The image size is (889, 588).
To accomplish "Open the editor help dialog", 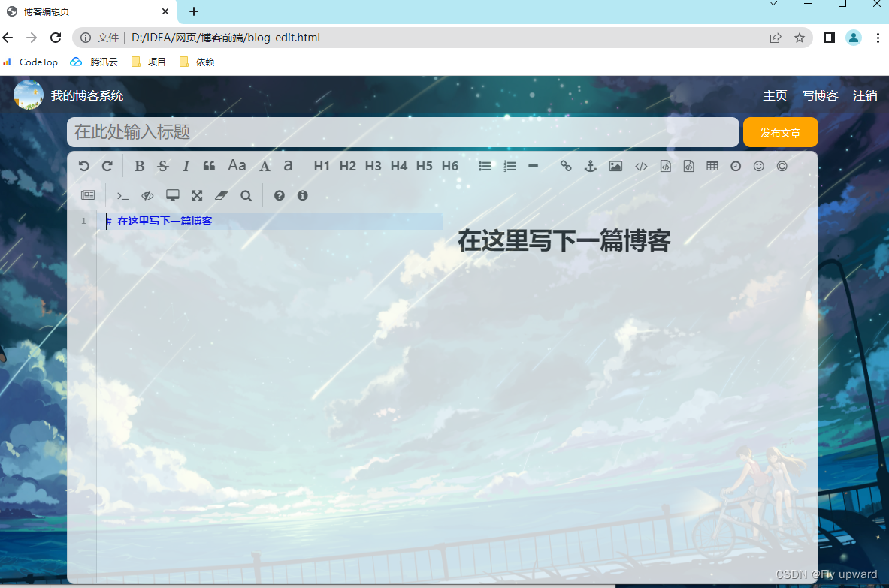I will (279, 195).
